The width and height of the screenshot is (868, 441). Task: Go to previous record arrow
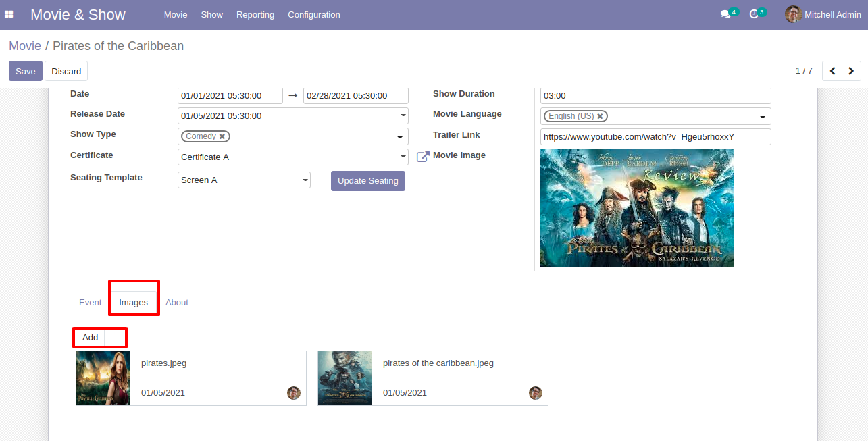click(x=832, y=71)
